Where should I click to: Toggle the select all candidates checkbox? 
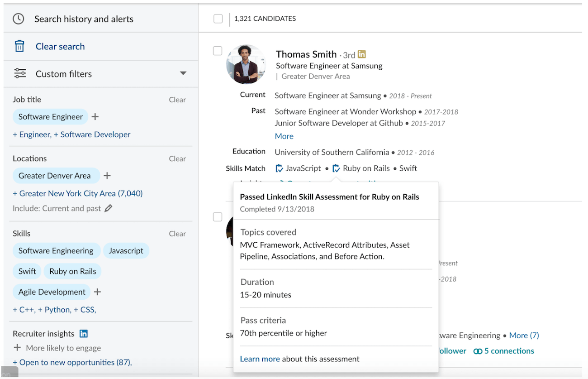(218, 19)
